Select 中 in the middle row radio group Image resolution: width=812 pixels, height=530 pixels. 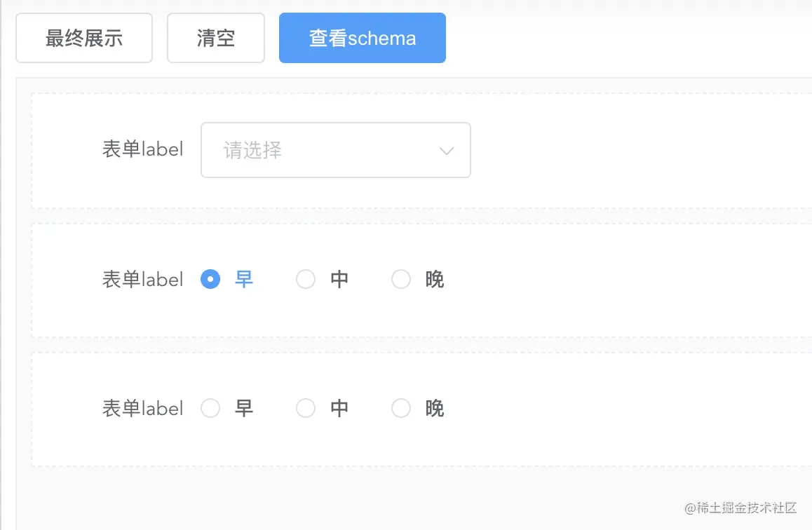click(x=306, y=280)
